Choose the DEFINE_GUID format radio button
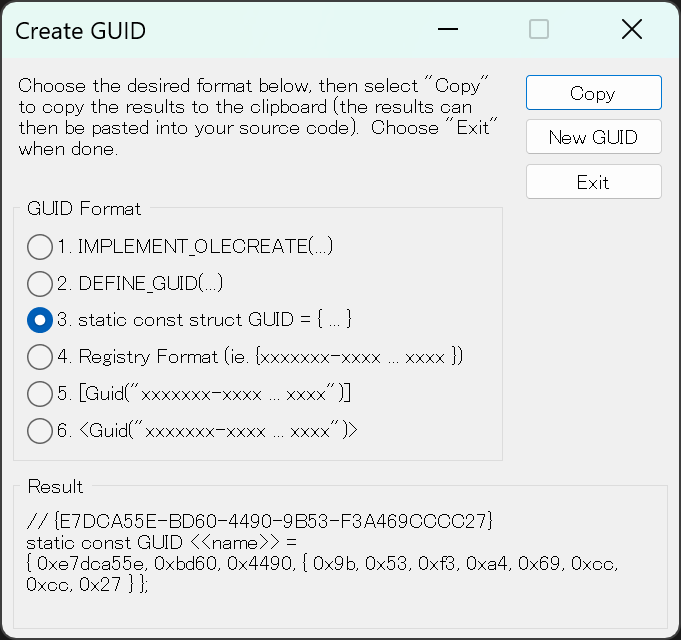 [40, 283]
